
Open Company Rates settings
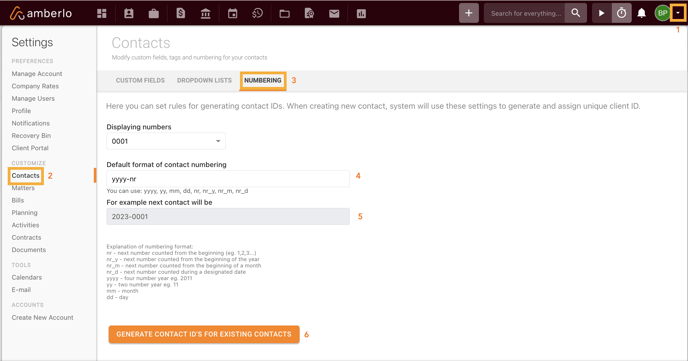35,86
